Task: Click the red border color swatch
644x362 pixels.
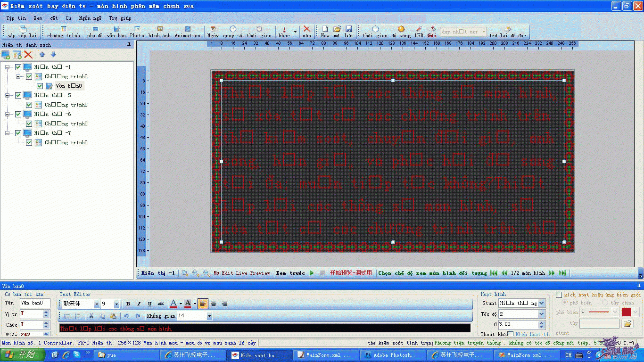Action: point(626,312)
